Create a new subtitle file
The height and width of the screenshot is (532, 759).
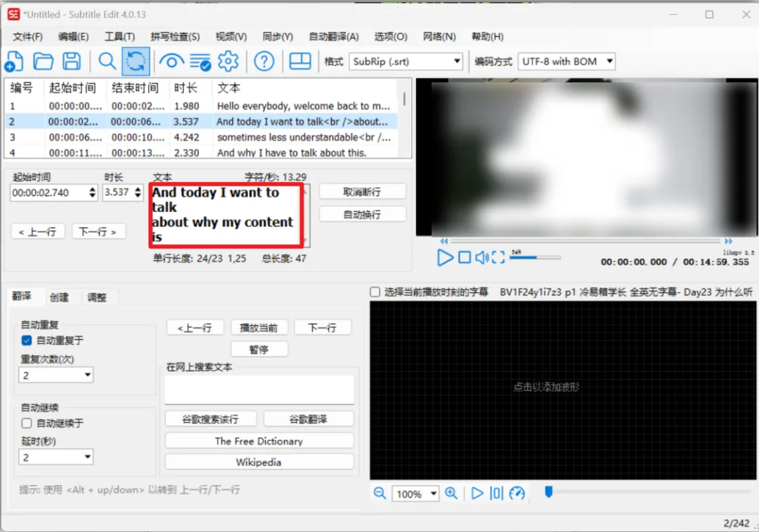click(x=15, y=61)
